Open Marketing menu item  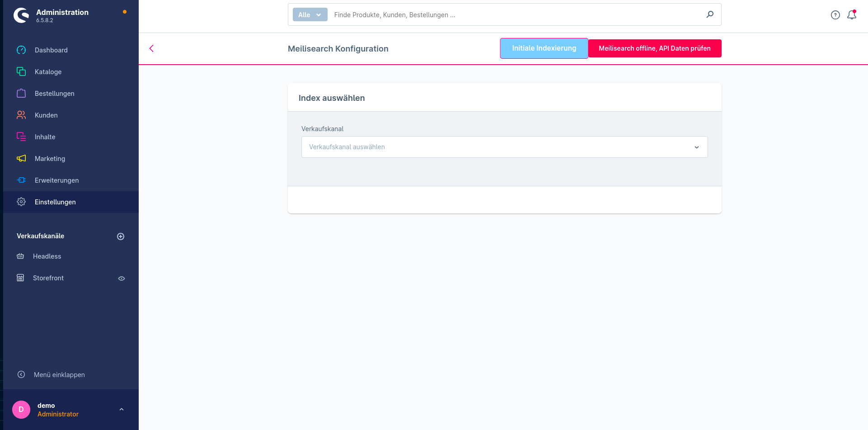point(71,159)
